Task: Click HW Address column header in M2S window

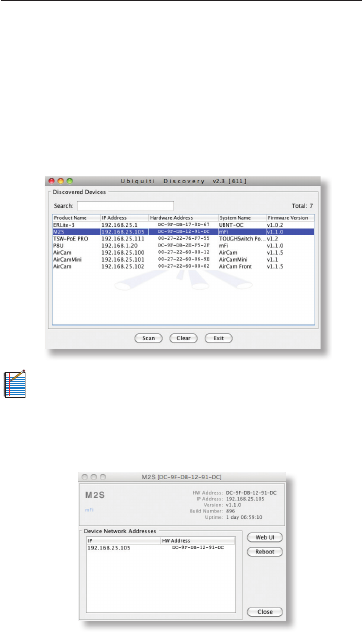Action: [198, 541]
